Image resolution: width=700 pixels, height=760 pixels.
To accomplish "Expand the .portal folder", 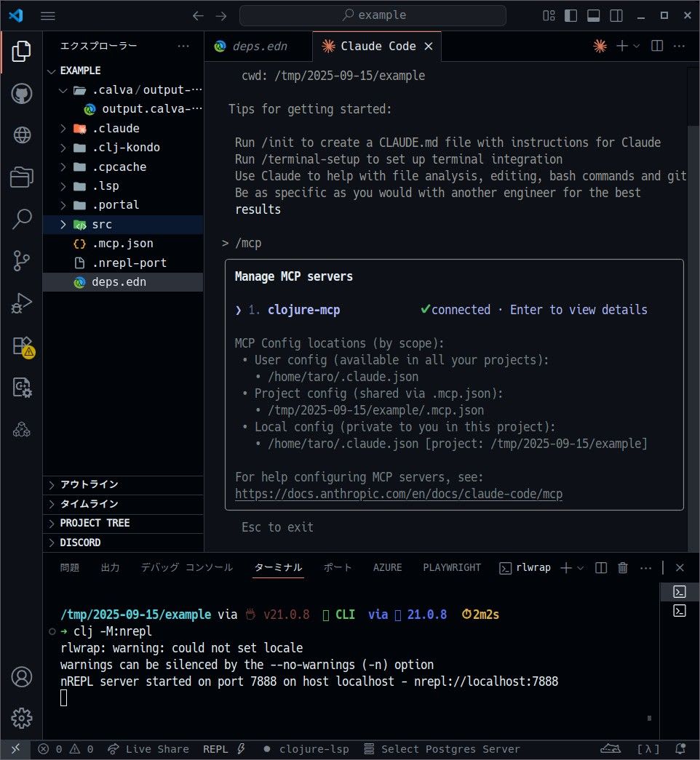I will coord(63,205).
